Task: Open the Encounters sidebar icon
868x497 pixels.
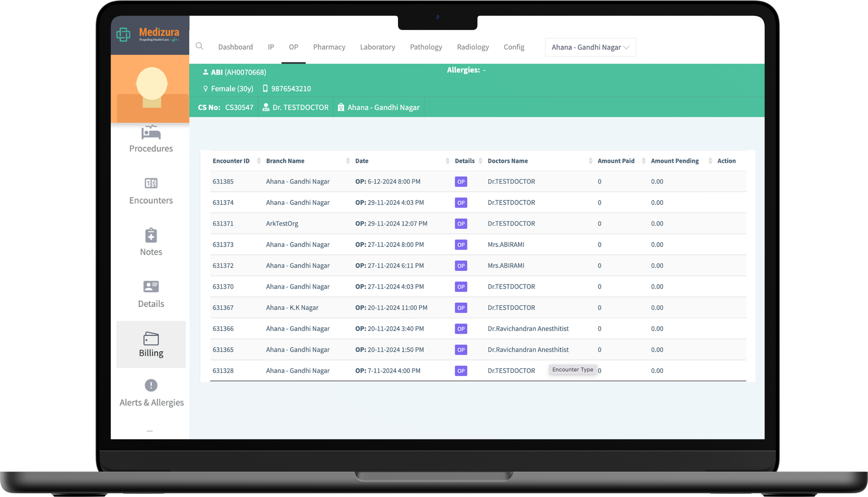Action: 151,183
